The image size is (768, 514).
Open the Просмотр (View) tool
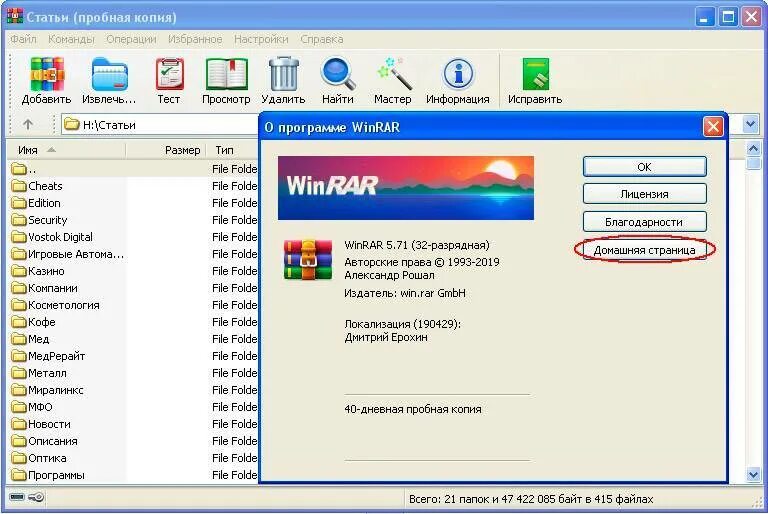tap(226, 74)
